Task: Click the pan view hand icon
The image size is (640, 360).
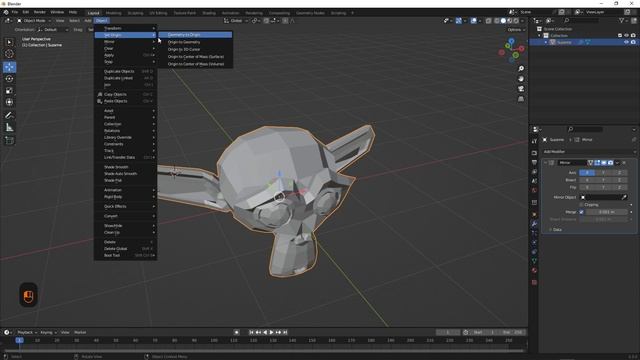Action: click(521, 79)
